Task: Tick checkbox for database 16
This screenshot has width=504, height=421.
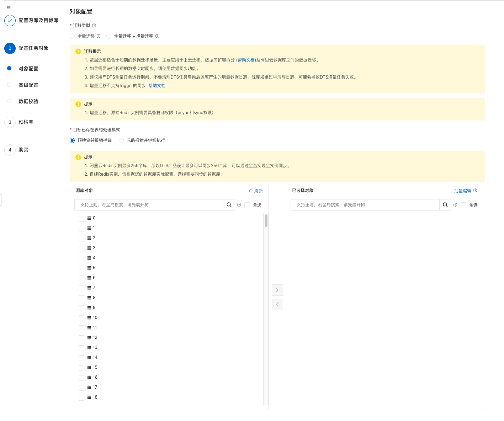Action: 81,378
